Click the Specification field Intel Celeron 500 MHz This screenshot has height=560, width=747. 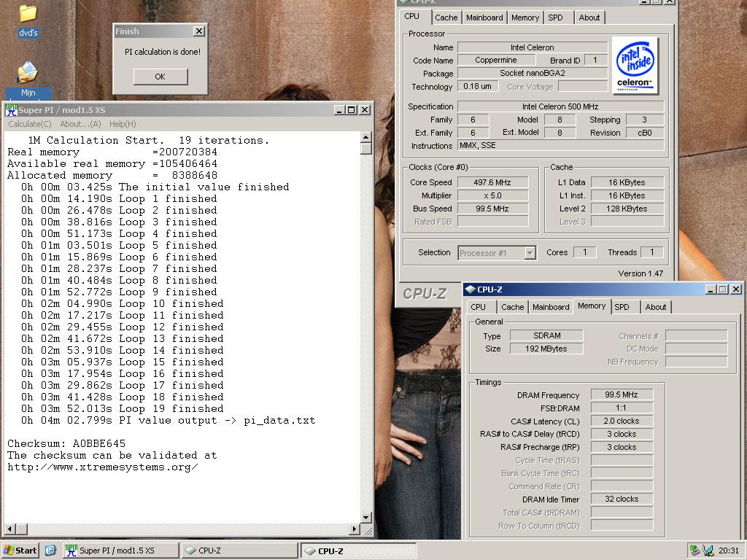coord(560,106)
